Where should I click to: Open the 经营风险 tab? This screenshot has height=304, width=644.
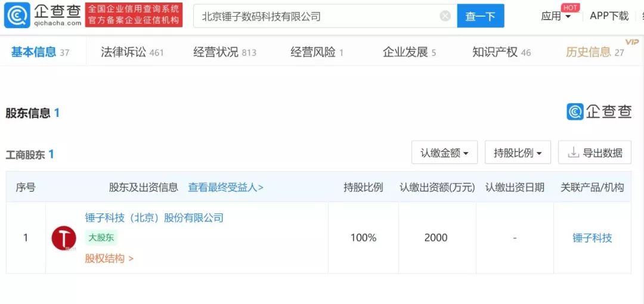[x=317, y=52]
